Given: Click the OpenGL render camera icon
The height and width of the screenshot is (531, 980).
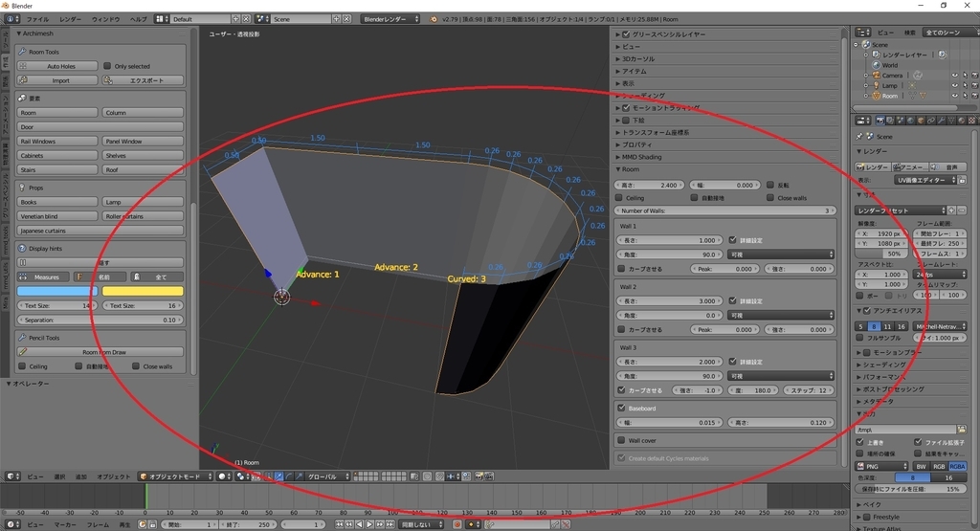Looking at the screenshot, I should coord(479,476).
